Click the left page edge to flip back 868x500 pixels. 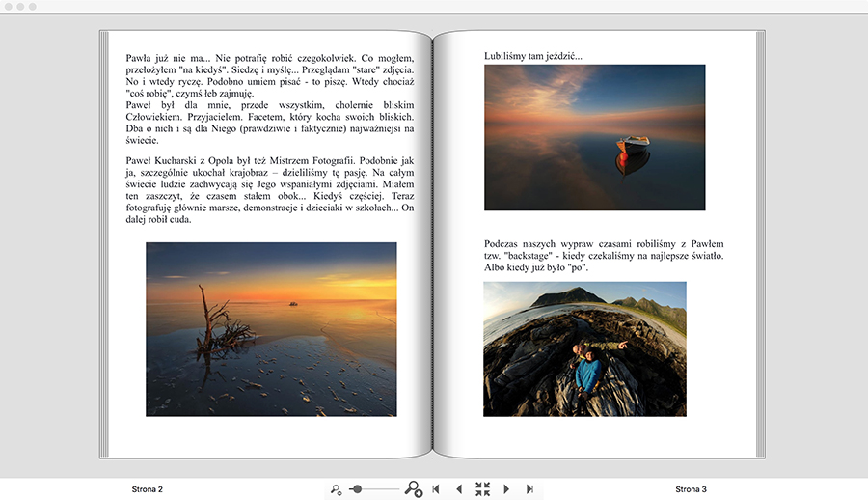pos(103,243)
